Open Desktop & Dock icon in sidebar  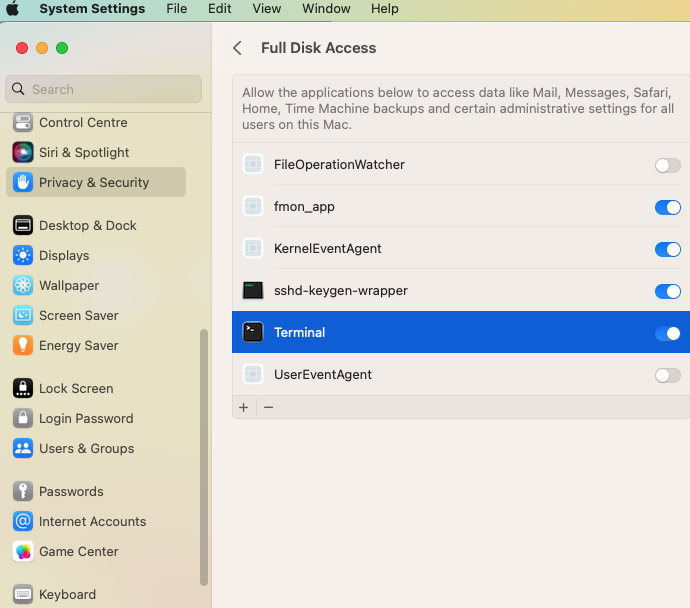tap(23, 225)
